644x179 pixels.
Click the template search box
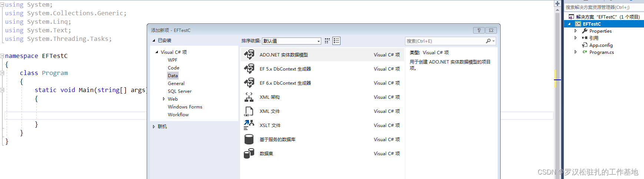point(445,41)
